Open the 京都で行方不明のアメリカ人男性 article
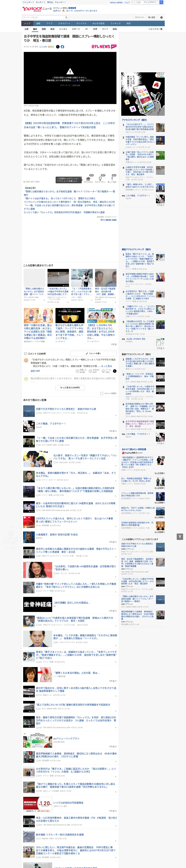 (x=66, y=409)
